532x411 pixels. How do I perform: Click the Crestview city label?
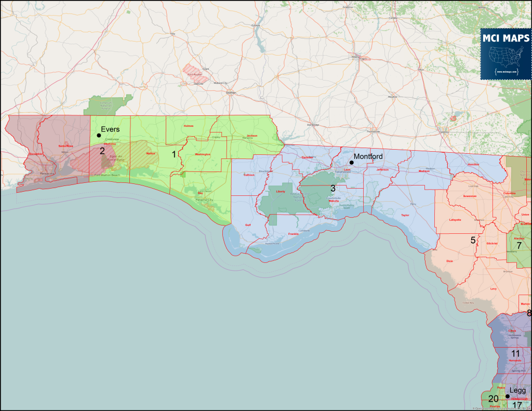112,139
